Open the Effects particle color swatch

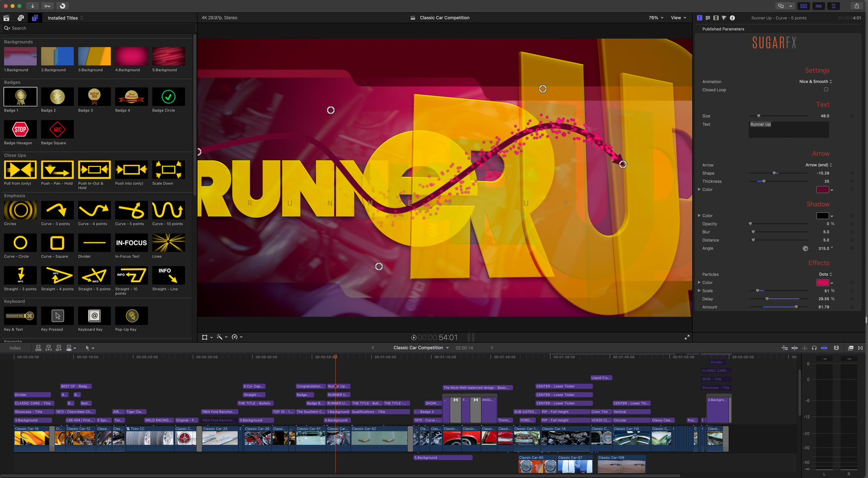click(822, 283)
